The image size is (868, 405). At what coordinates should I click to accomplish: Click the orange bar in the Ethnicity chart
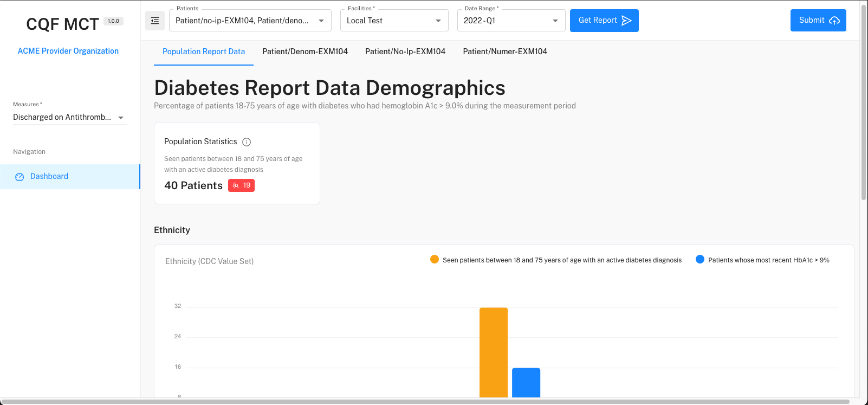coord(493,352)
